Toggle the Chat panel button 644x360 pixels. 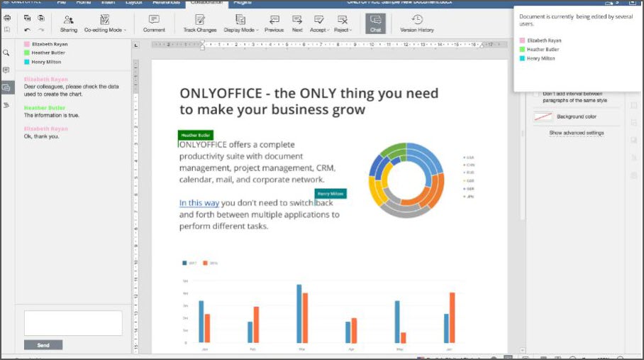coord(375,23)
